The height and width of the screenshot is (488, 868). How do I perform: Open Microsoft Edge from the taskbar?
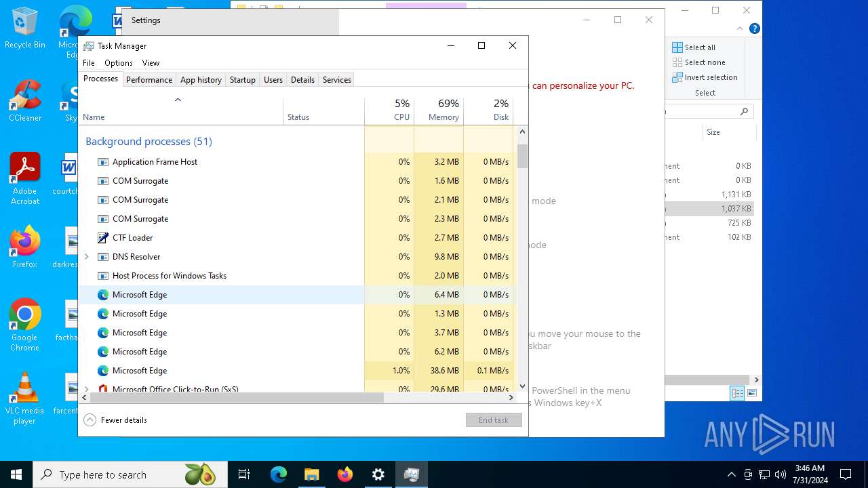(x=279, y=474)
